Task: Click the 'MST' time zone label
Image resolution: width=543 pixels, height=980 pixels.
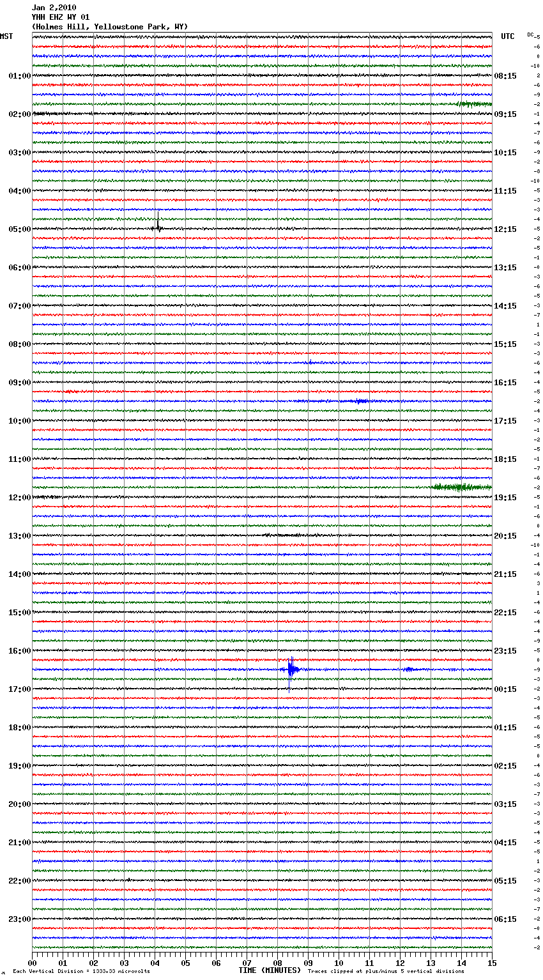Action: tap(6, 36)
